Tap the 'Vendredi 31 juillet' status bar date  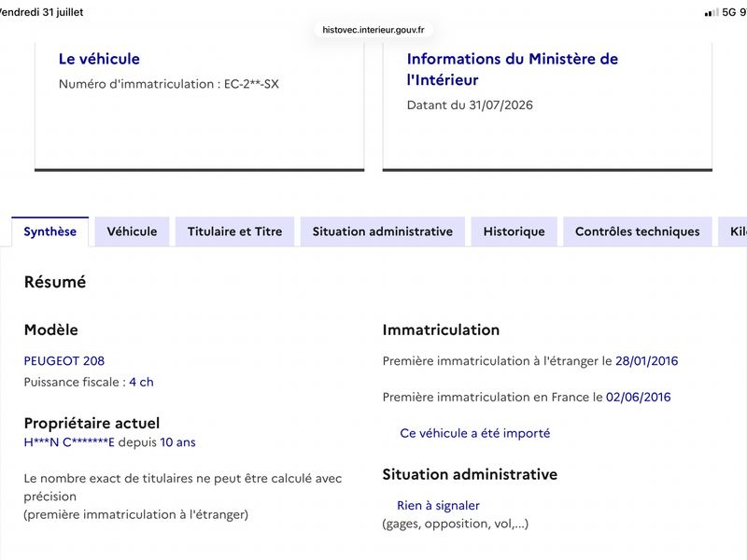coord(42,12)
